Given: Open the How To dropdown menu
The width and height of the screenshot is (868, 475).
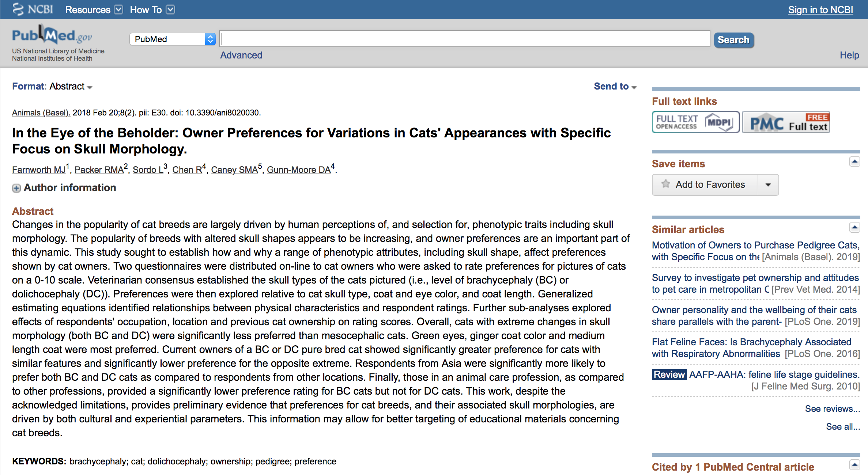Looking at the screenshot, I should 152,10.
